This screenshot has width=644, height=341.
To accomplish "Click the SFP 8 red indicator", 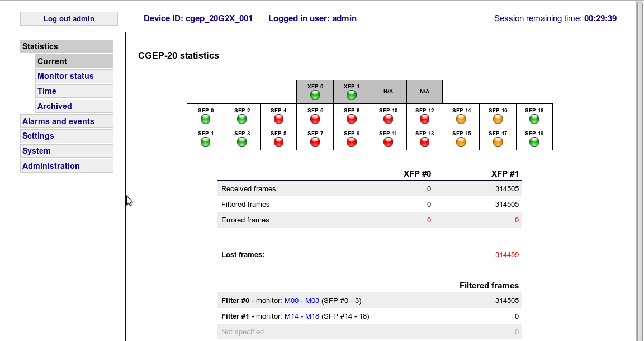I will (x=351, y=119).
